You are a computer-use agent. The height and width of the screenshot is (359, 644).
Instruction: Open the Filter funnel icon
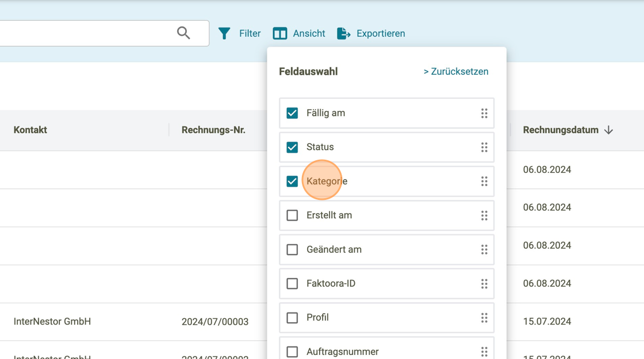pyautogui.click(x=224, y=34)
